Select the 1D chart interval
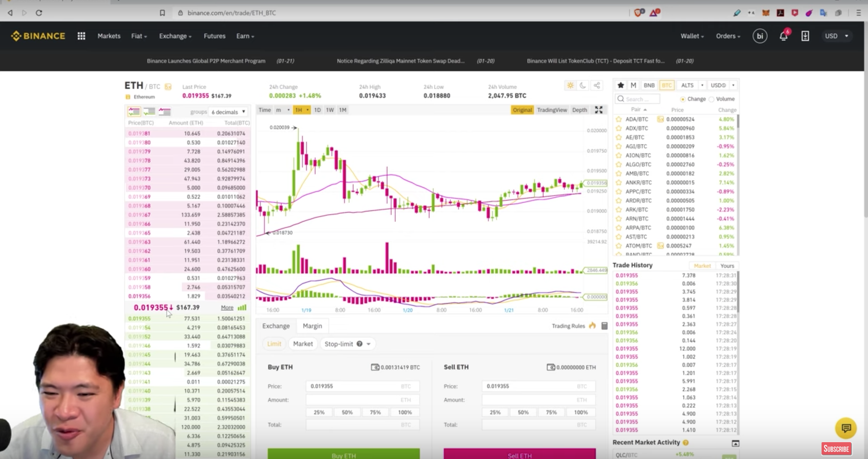 pyautogui.click(x=317, y=110)
